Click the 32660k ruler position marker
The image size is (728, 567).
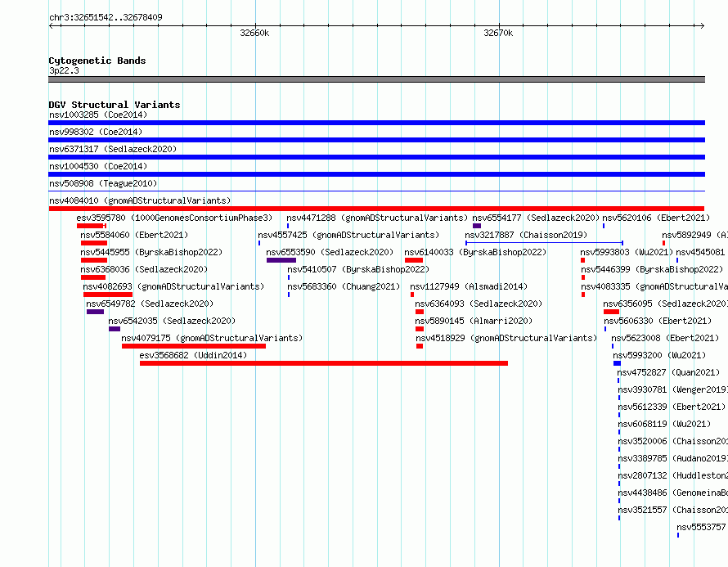point(254,33)
